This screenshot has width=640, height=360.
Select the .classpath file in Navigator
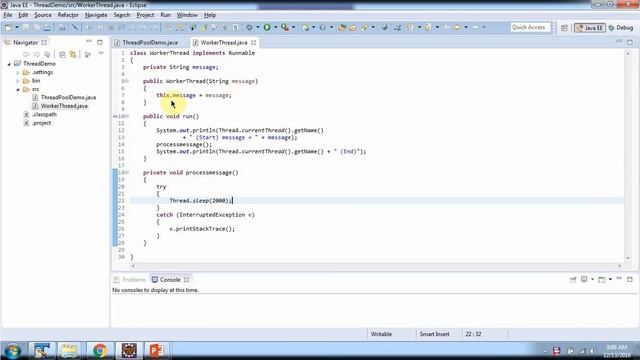tap(44, 115)
